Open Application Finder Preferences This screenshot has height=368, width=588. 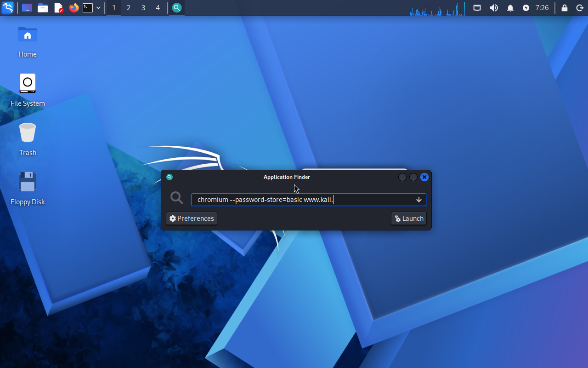[x=192, y=218]
